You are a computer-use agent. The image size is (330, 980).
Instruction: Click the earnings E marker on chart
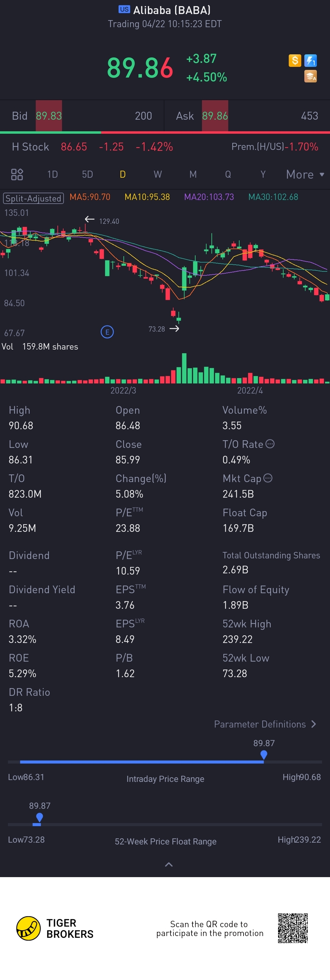point(107,332)
